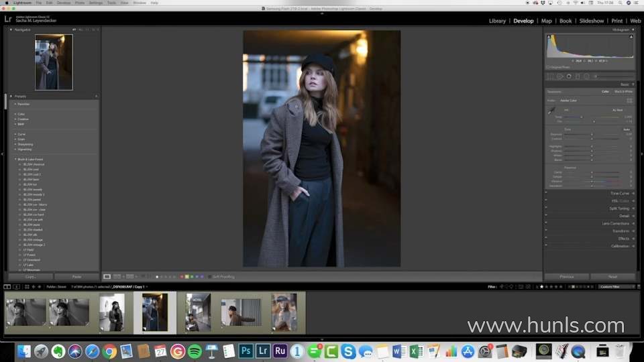The width and height of the screenshot is (644, 362).
Task: Open Microsoft Excel from the Dock
Action: pyautogui.click(x=416, y=351)
